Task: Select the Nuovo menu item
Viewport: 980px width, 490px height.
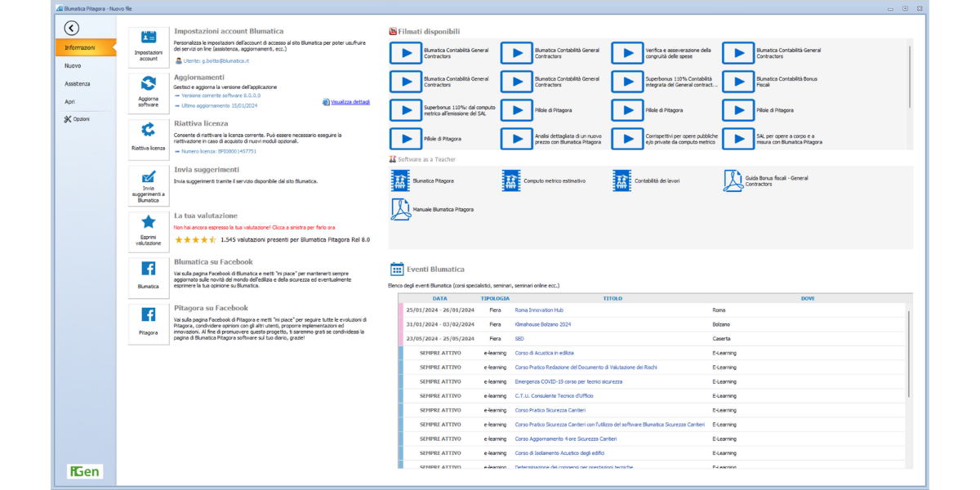Action: (x=73, y=65)
